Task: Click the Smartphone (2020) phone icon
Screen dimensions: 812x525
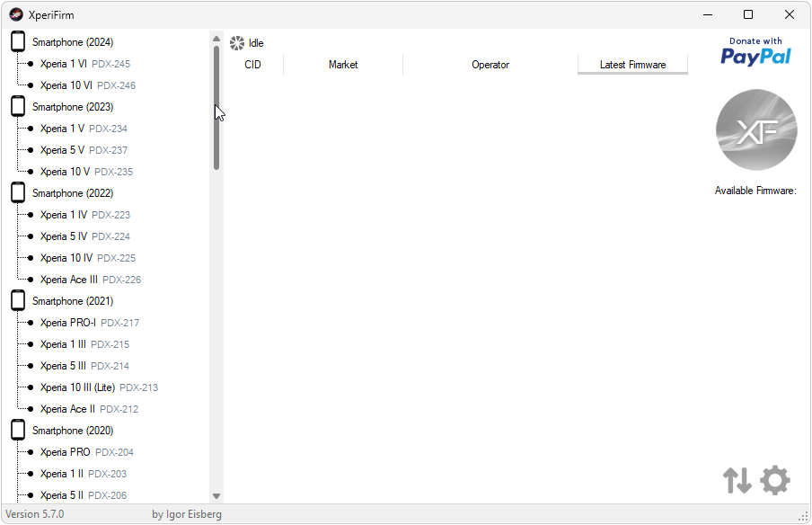Action: tap(18, 431)
